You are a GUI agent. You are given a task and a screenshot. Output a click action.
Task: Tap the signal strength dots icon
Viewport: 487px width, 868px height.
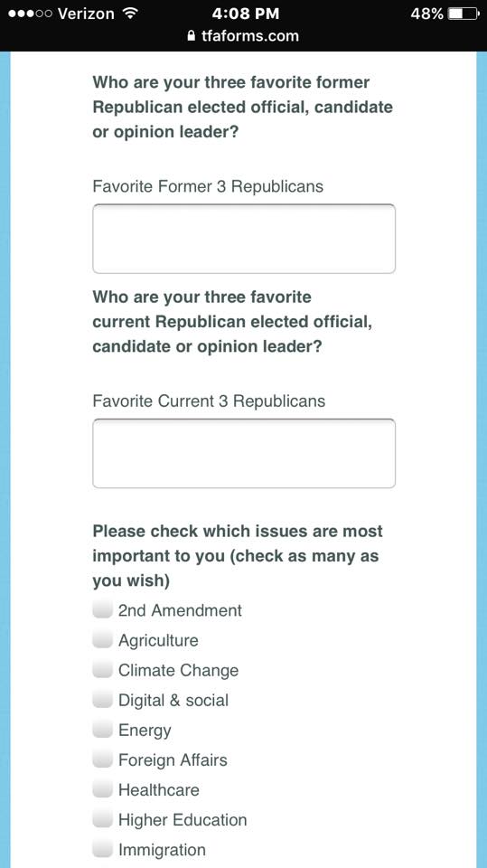[x=30, y=14]
